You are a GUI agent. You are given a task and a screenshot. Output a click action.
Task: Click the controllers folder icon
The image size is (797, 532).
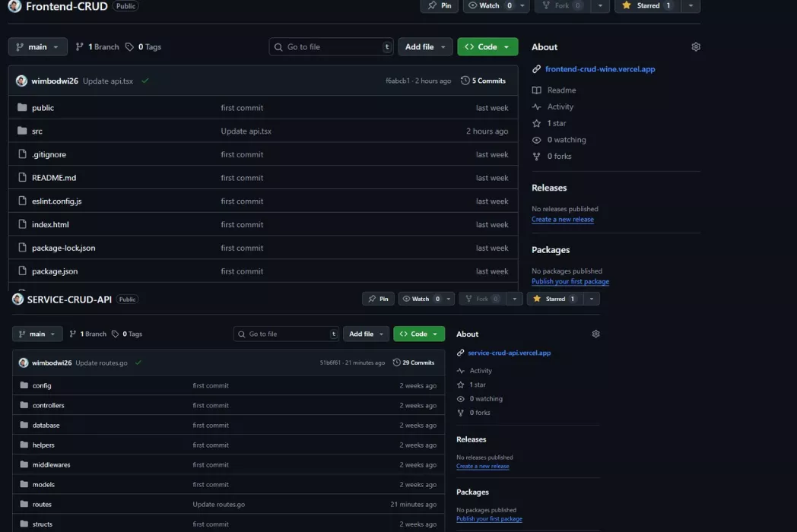(24, 405)
